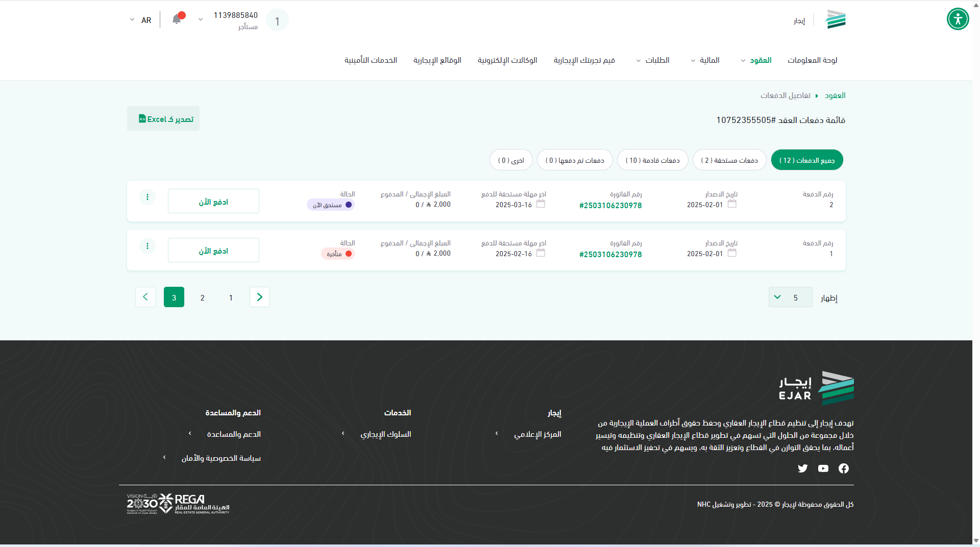Image resolution: width=980 pixels, height=547 pixels.
Task: Open more options for payment number 2
Action: pyautogui.click(x=148, y=197)
